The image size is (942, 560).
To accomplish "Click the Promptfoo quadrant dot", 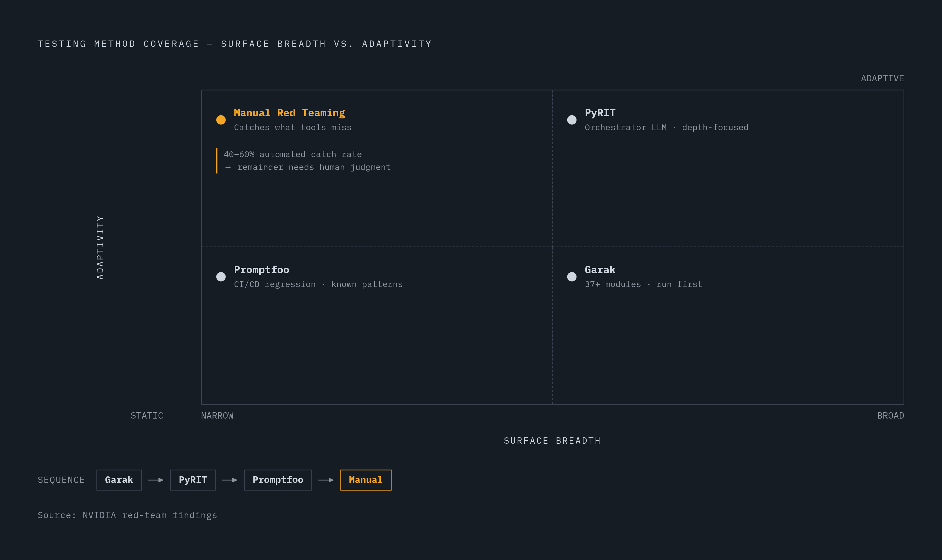I will tap(221, 277).
